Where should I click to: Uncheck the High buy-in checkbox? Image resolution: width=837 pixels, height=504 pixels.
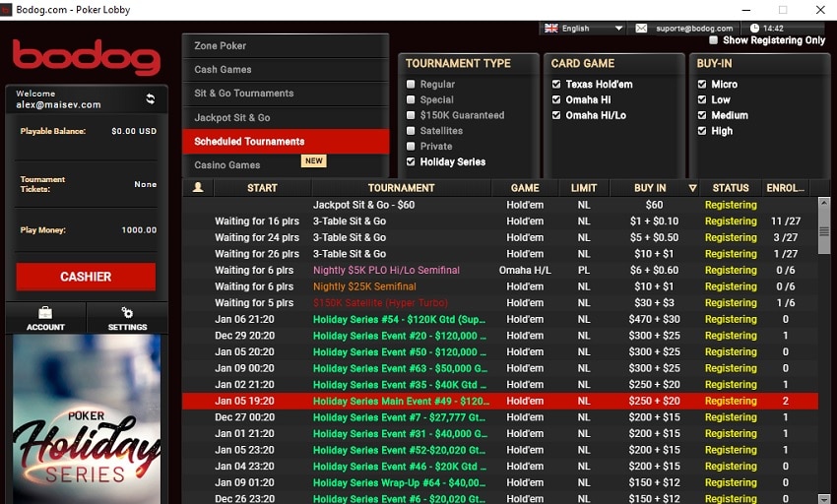[x=702, y=131]
